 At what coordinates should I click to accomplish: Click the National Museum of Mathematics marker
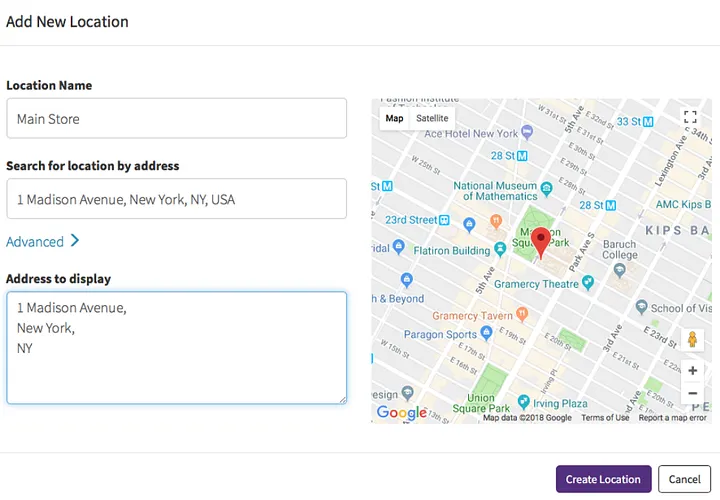[546, 188]
